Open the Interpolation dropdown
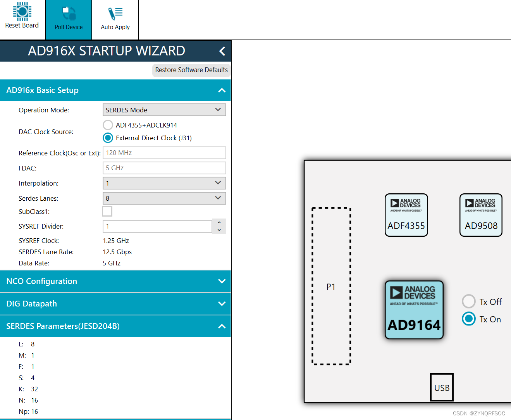The image size is (511, 420). point(164,183)
